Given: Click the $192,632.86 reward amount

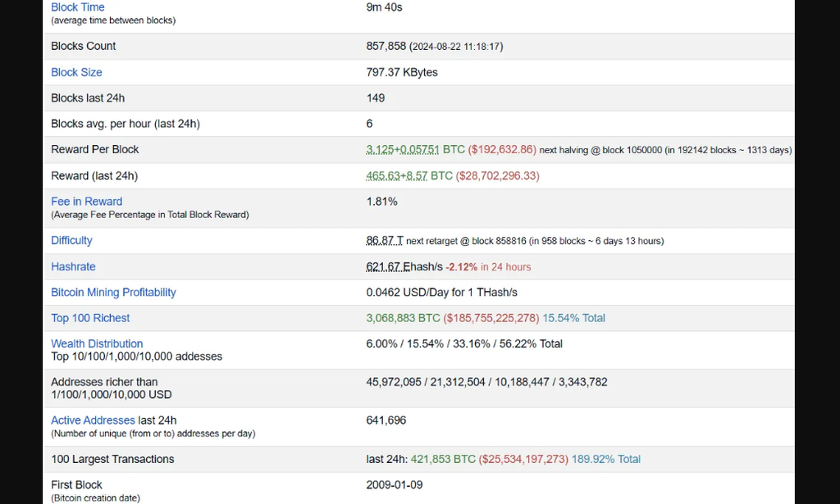Looking at the screenshot, I should (x=502, y=150).
